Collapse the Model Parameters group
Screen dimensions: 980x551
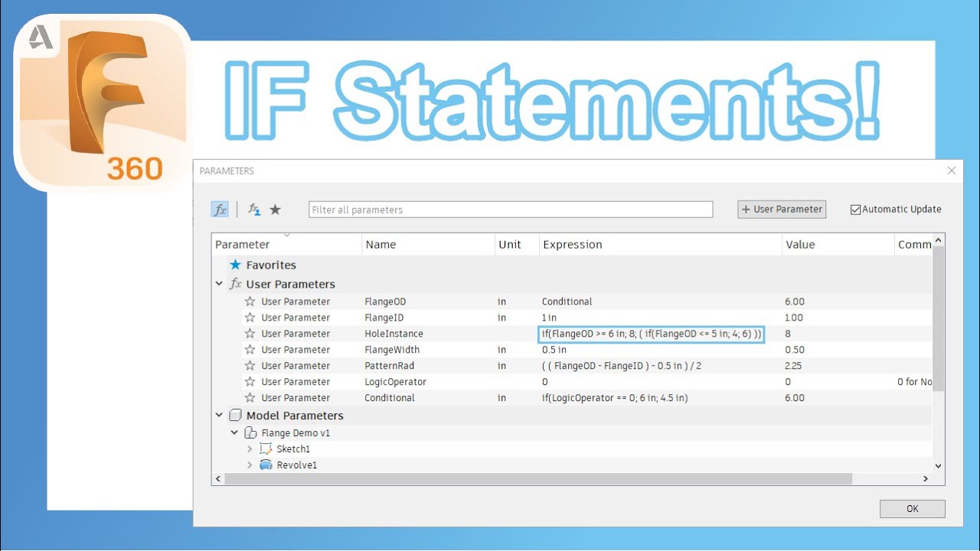point(220,416)
